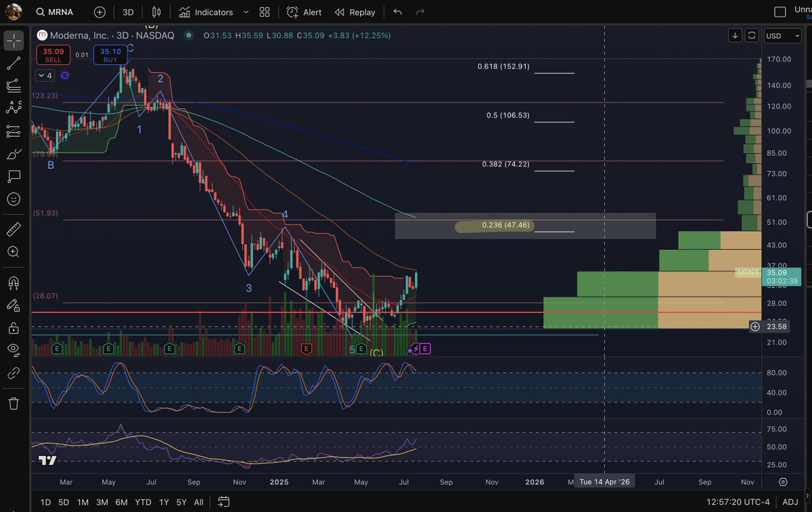Open the MRNA symbol search

point(55,12)
